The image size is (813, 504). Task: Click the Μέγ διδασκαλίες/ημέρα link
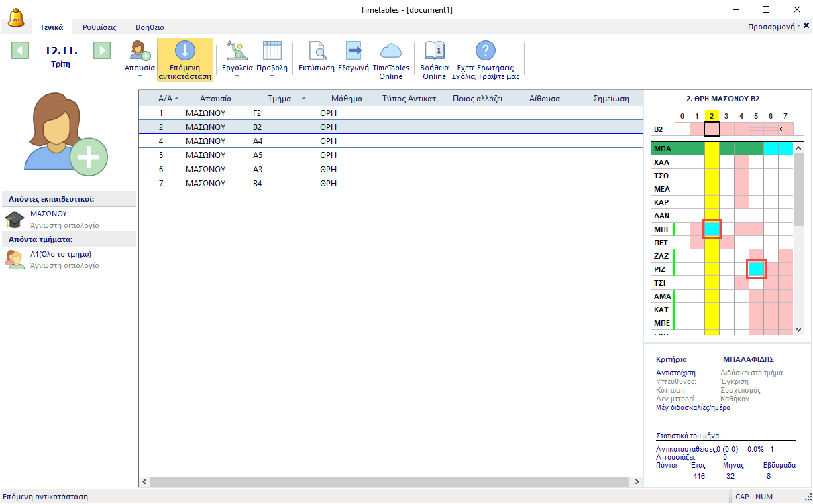pyautogui.click(x=693, y=407)
